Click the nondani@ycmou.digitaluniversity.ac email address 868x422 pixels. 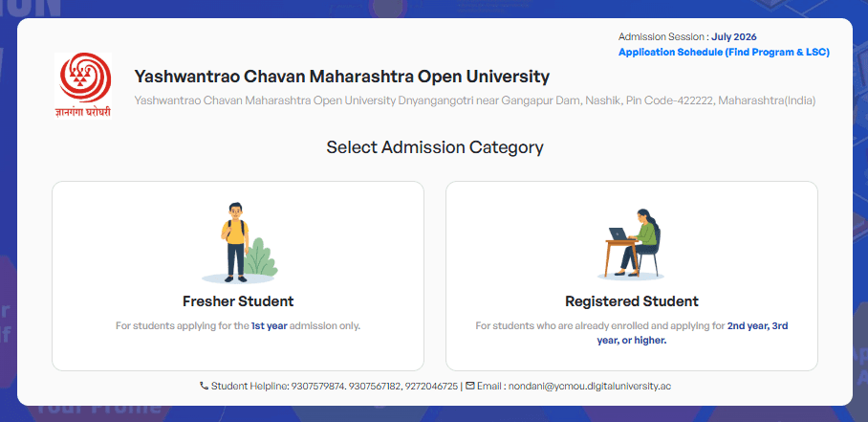tap(590, 386)
